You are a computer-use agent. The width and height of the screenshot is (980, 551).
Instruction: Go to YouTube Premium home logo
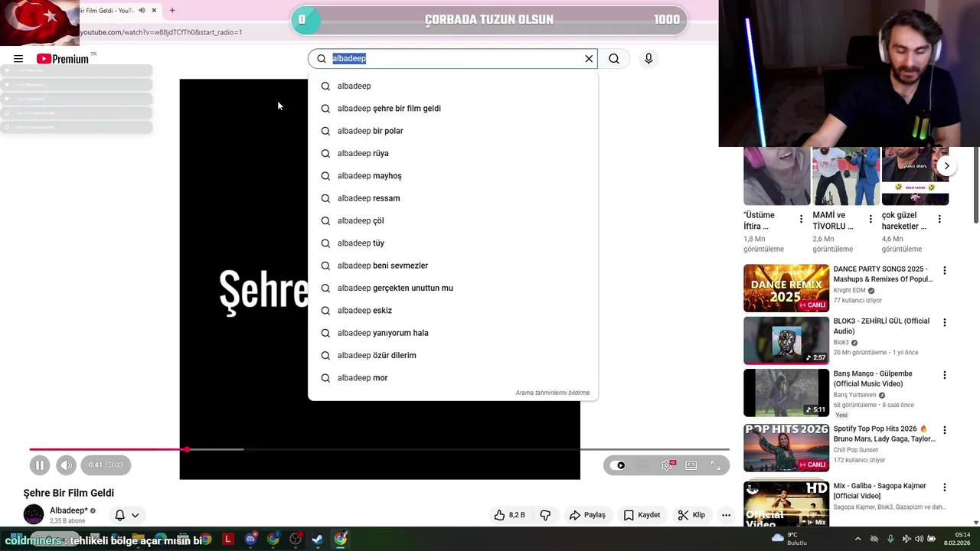pyautogui.click(x=63, y=59)
